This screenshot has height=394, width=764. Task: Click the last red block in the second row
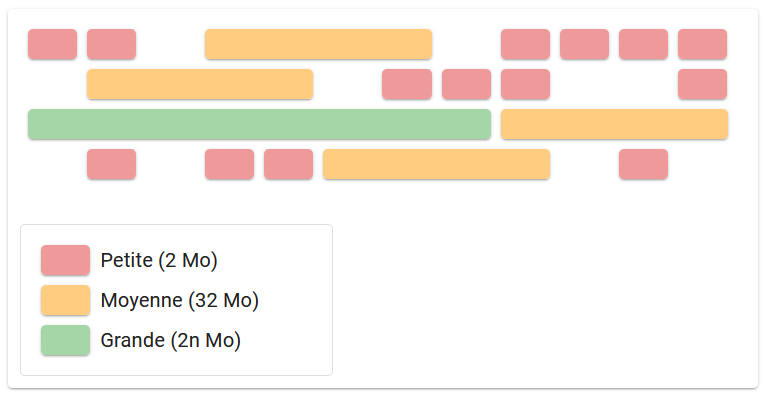point(703,84)
